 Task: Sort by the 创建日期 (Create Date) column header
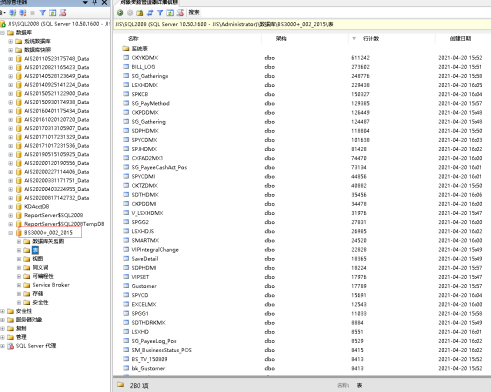point(460,39)
